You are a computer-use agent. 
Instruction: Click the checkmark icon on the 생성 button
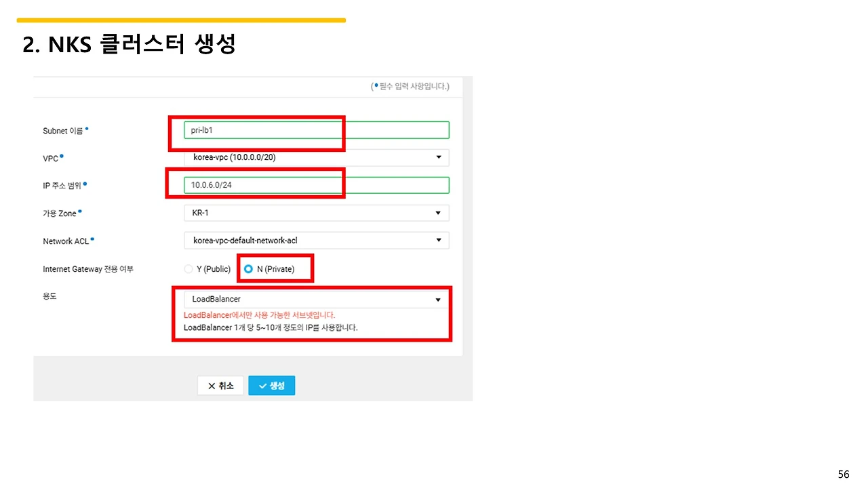261,385
